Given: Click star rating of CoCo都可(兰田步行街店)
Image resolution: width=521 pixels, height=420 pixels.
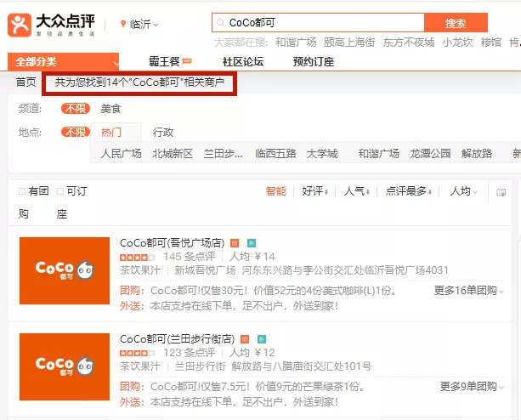Looking at the screenshot, I should [x=137, y=352].
